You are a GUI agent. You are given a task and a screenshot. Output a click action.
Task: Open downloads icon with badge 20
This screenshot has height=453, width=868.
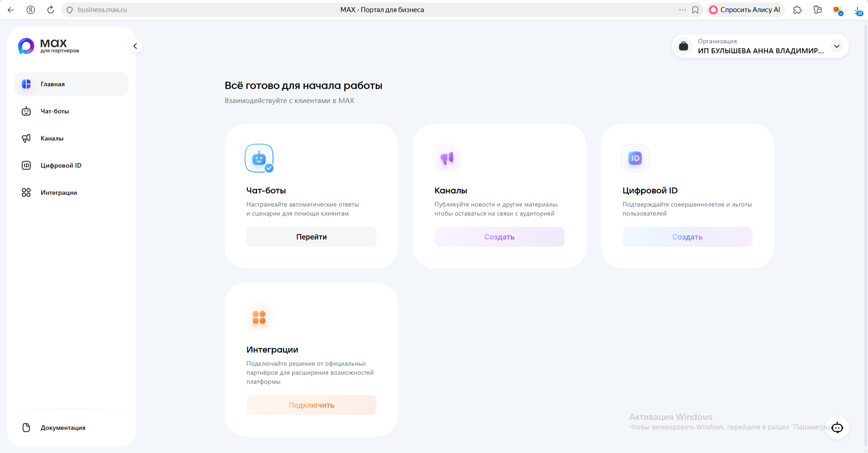[x=858, y=10]
